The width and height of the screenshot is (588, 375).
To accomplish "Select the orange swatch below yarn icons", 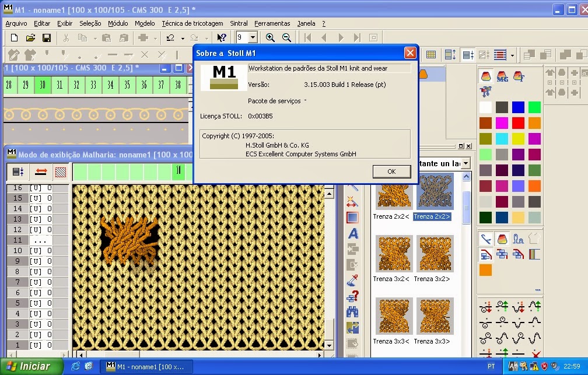I will (485, 270).
